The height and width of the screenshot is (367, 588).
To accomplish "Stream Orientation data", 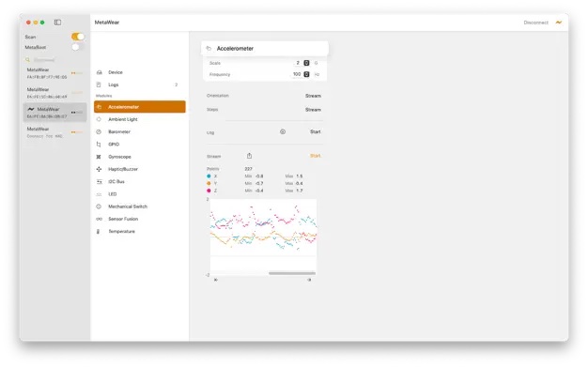I will coord(313,96).
